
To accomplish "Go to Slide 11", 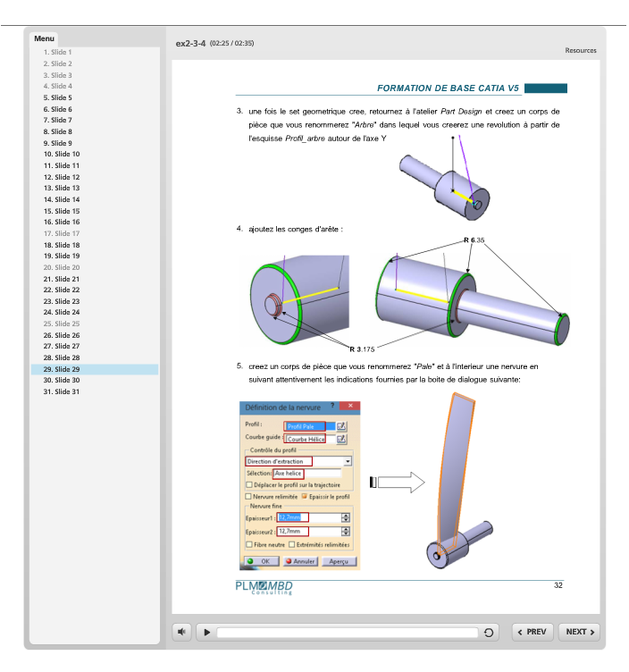I will (62, 165).
